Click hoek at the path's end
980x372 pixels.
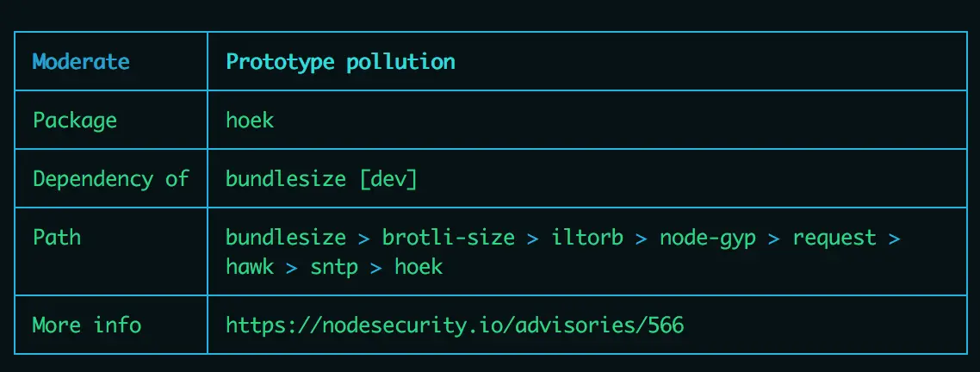(419, 267)
